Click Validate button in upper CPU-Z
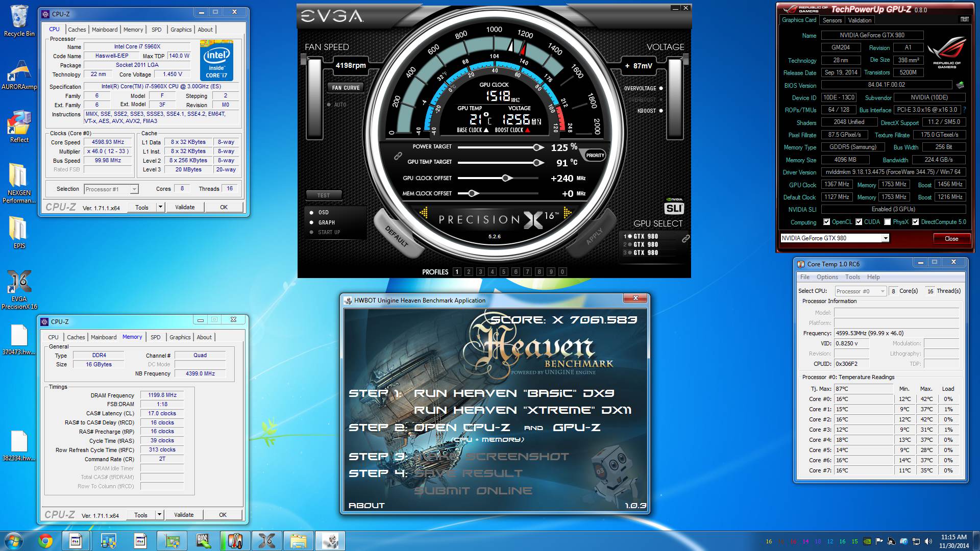 point(185,207)
